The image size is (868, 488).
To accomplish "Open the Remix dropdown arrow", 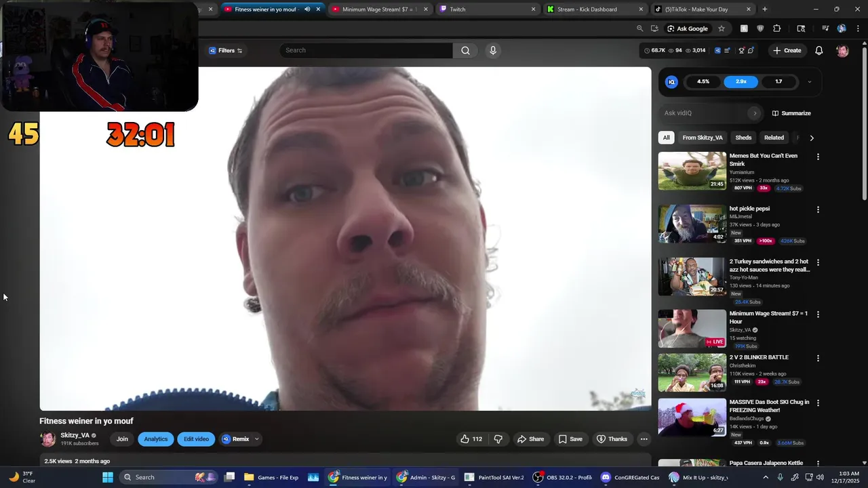I will pos(256,439).
